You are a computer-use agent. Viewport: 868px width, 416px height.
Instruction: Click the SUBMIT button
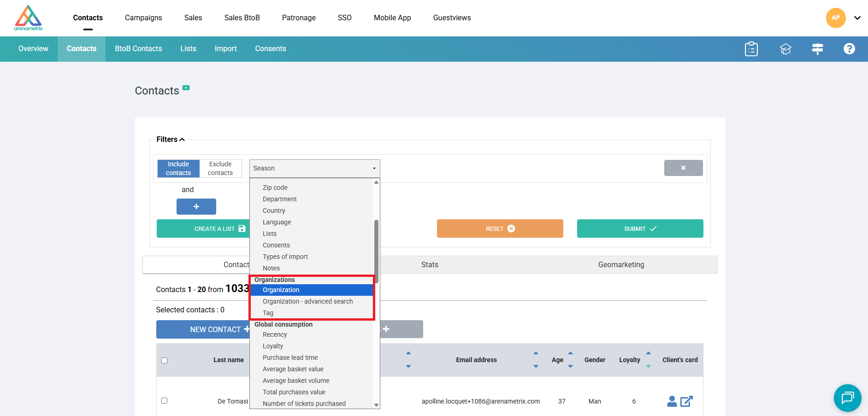click(640, 229)
